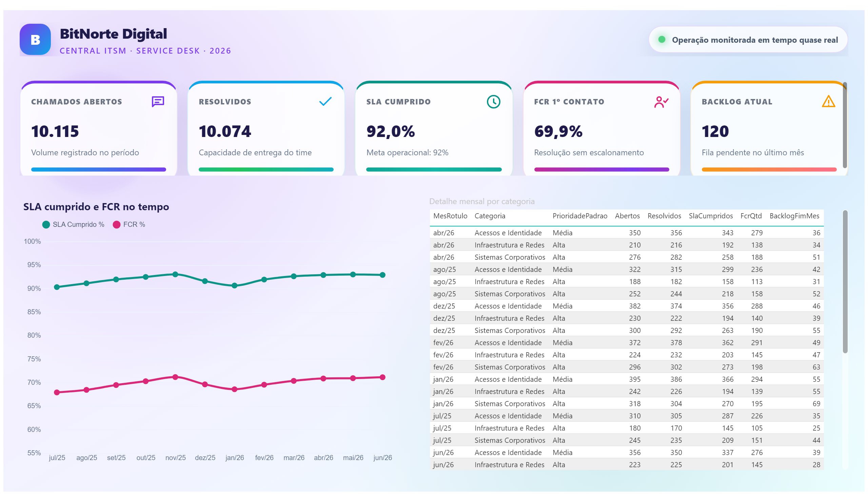Select jun/26 Acessos e Identidade row

point(626,453)
